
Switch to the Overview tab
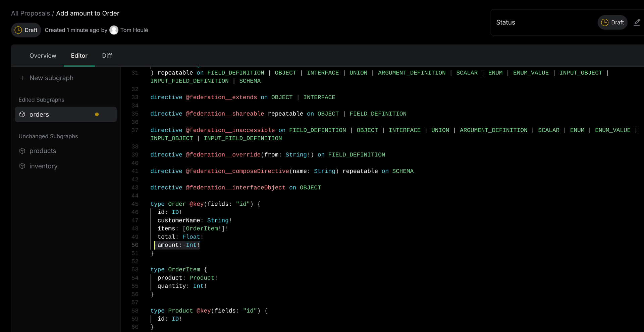[43, 56]
